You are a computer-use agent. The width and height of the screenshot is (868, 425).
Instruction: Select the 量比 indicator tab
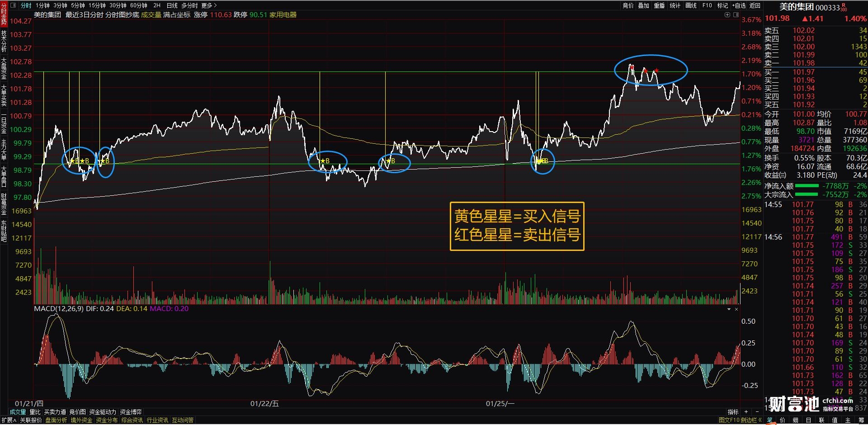pos(35,412)
